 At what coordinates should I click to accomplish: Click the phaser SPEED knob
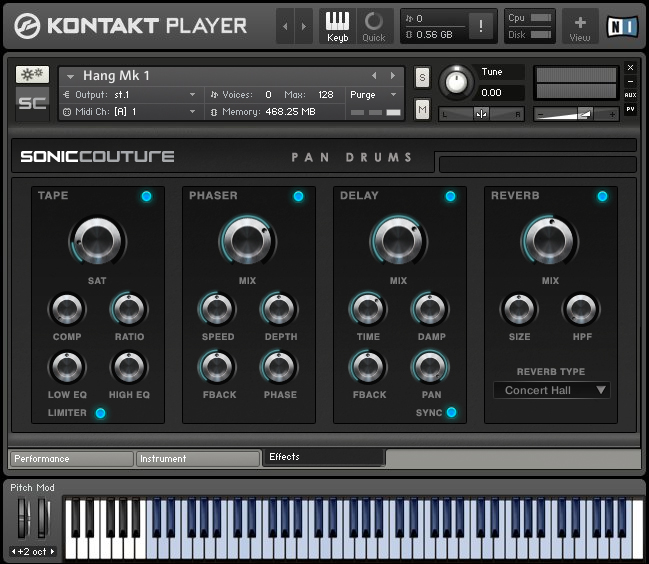pos(217,309)
